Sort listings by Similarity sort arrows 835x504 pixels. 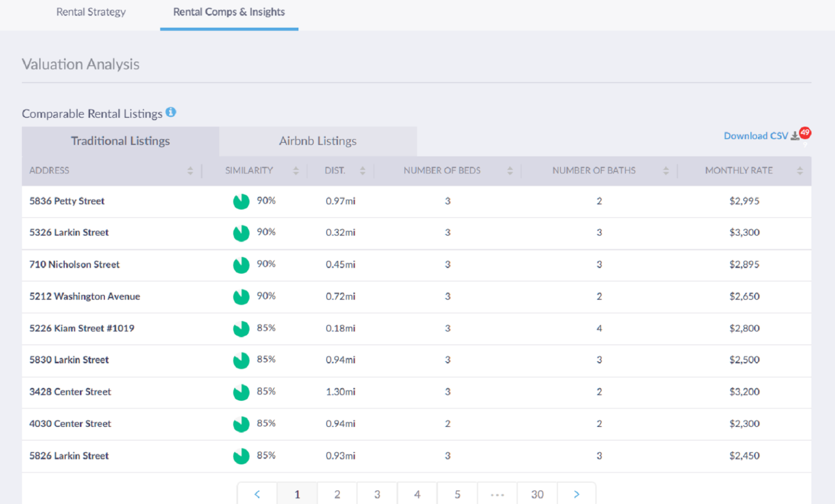pos(296,171)
